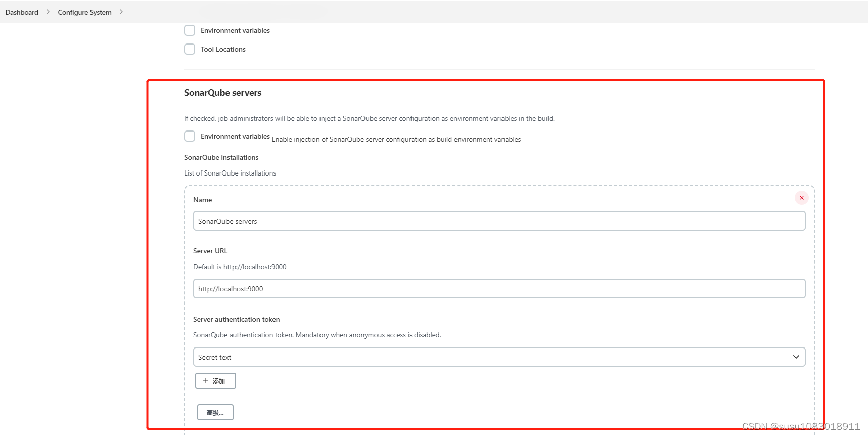Screen dimensions: 868x435
Task: Click the chevron after Dashboard breadcrumb
Action: point(48,12)
